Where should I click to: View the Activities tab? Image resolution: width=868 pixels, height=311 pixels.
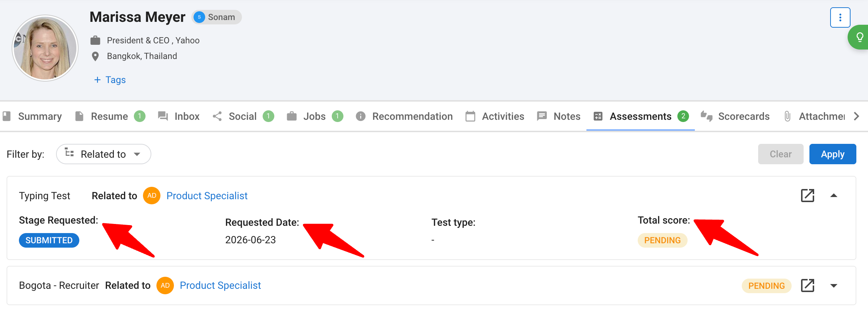click(x=495, y=116)
